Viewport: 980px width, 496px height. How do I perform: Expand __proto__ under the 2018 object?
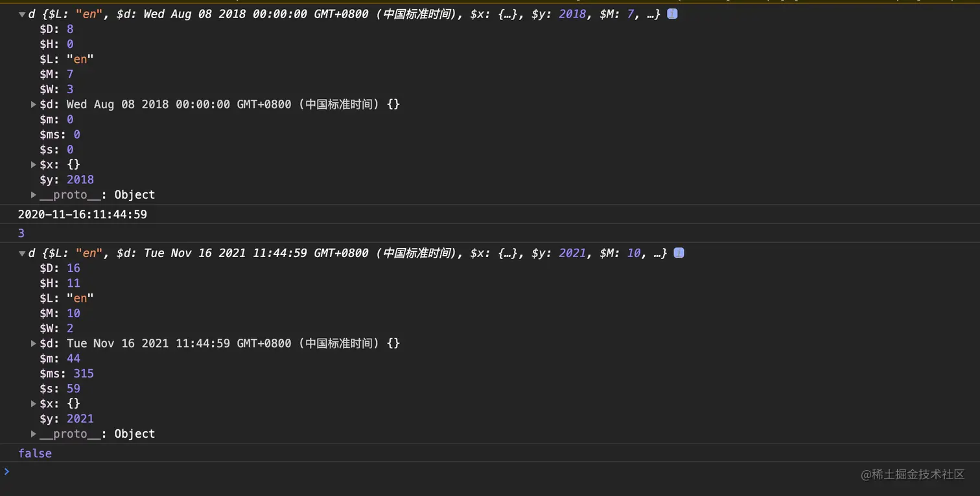tap(34, 195)
